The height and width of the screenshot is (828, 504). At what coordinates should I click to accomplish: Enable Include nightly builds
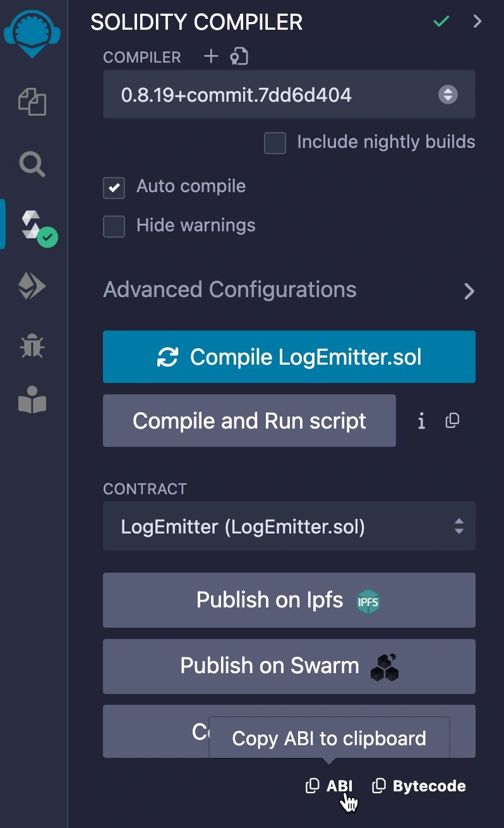tap(275, 143)
